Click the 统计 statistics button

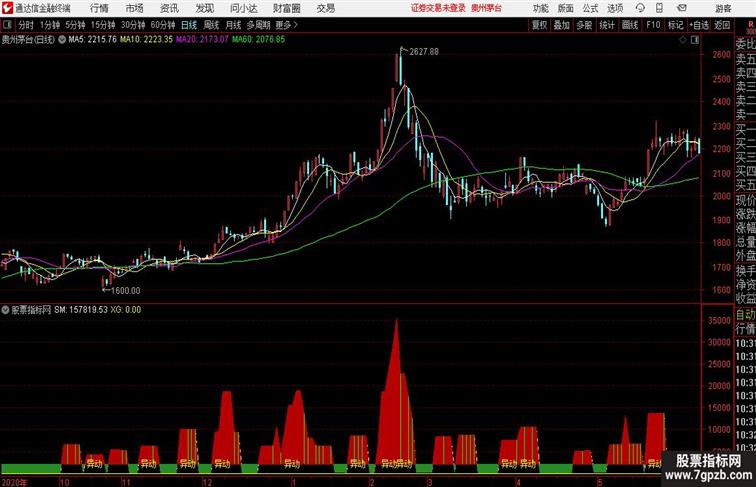[607, 25]
